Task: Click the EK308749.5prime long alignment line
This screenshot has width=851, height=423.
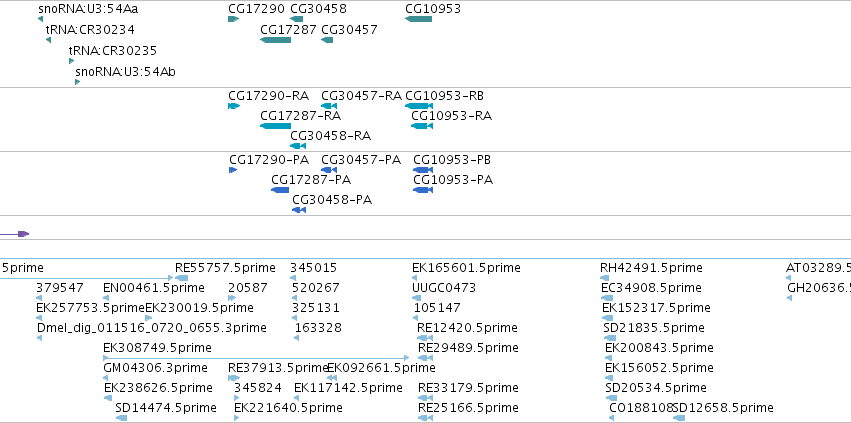Action: pyautogui.click(x=256, y=358)
